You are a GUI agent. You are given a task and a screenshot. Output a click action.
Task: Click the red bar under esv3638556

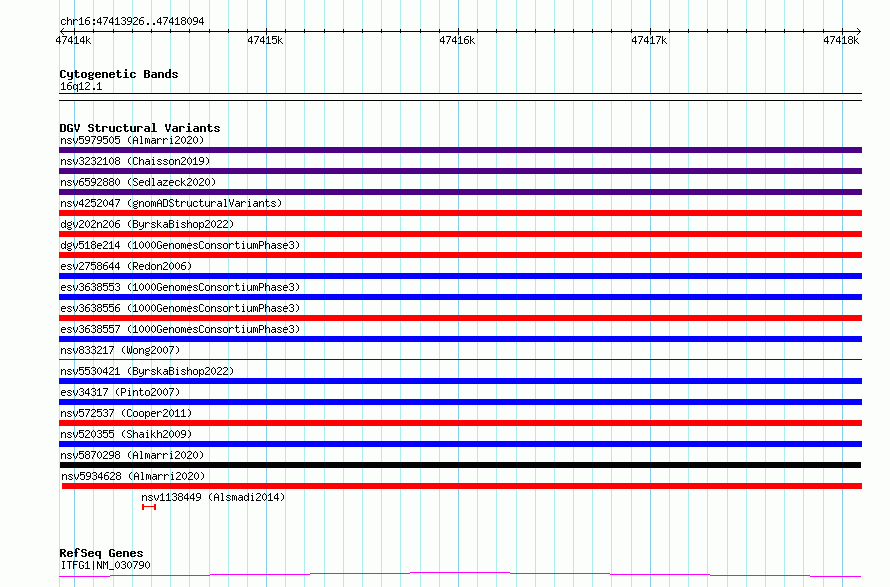pyautogui.click(x=460, y=318)
